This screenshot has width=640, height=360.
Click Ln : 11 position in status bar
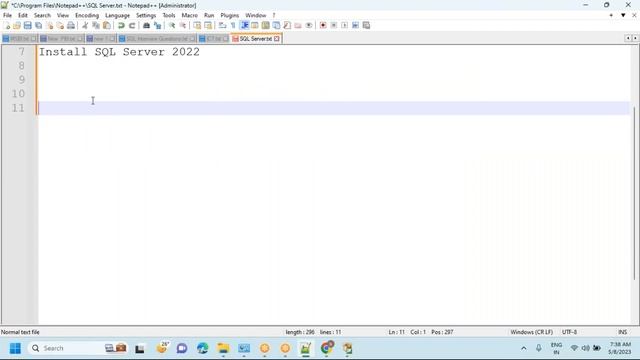point(396,332)
